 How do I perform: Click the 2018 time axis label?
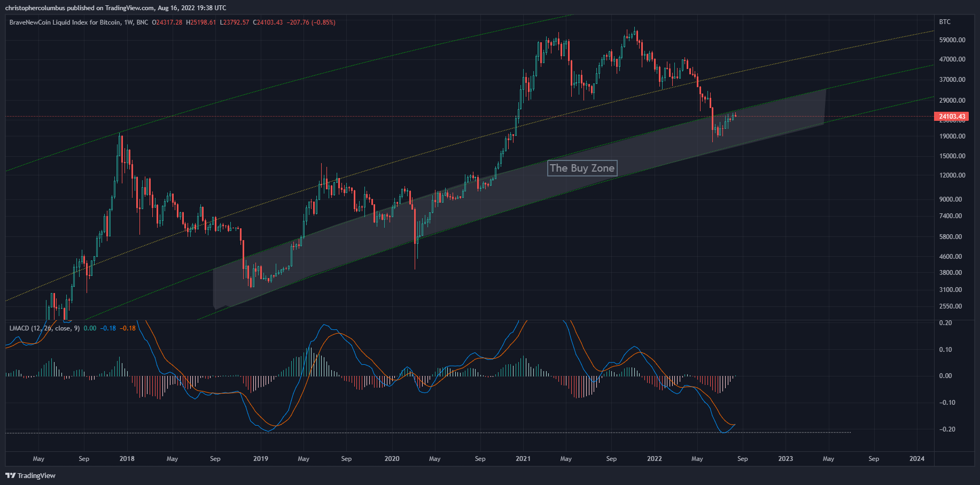coord(127,459)
